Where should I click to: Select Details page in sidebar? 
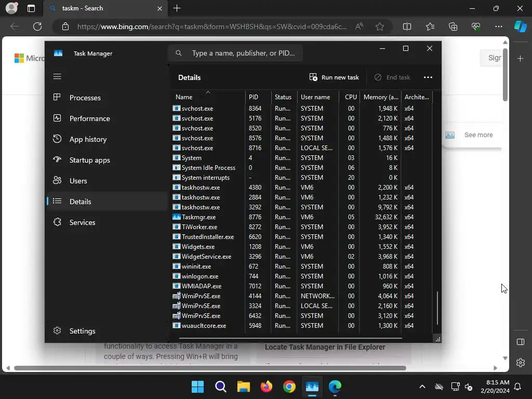click(107, 202)
